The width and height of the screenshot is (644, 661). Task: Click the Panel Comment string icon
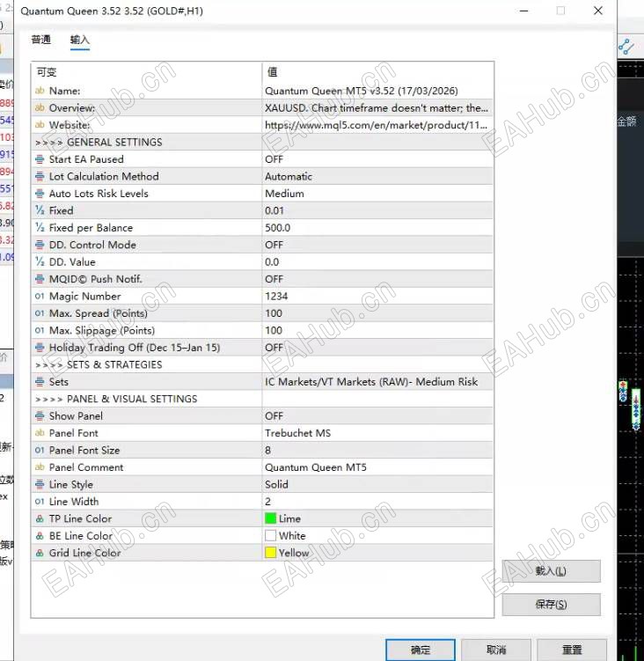[x=40, y=467]
